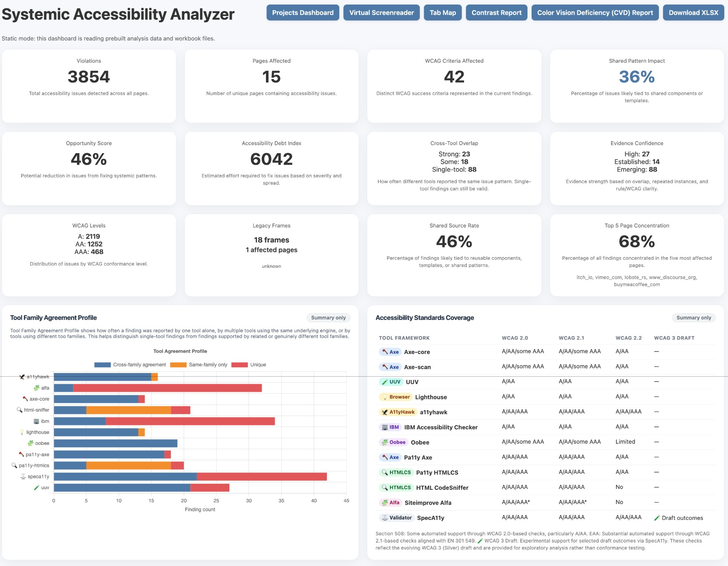Click the Opportunity Score 46% value
728x566 pixels.
click(89, 159)
